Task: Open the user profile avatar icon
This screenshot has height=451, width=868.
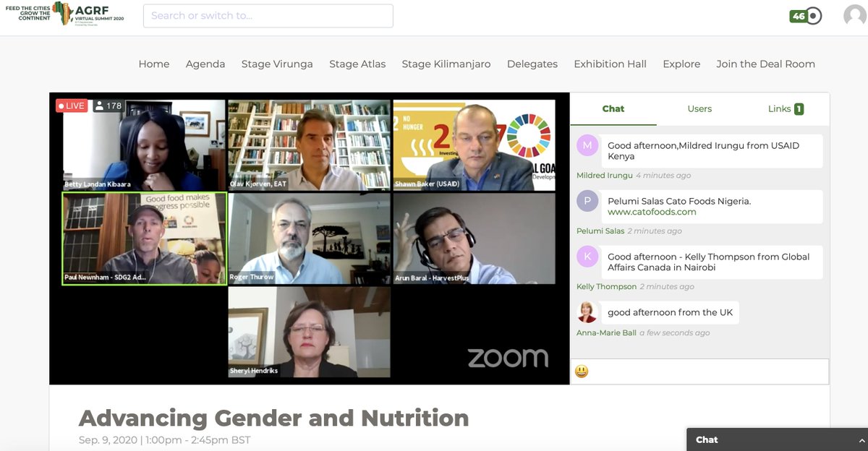Action: click(x=855, y=16)
